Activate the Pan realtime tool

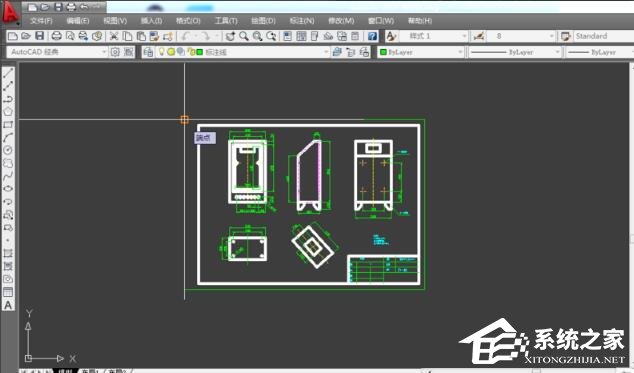click(230, 36)
